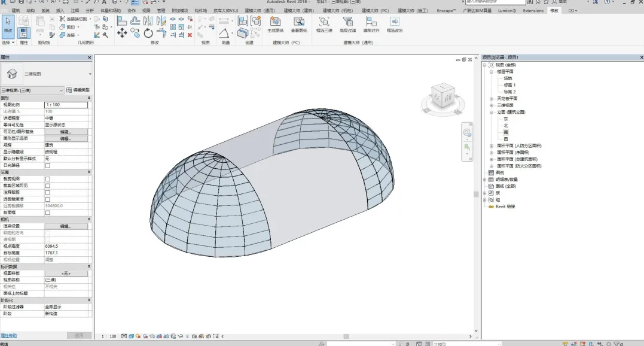
Task: Click 编辑 button next to 可见性/图形替换
Action: coord(66,132)
